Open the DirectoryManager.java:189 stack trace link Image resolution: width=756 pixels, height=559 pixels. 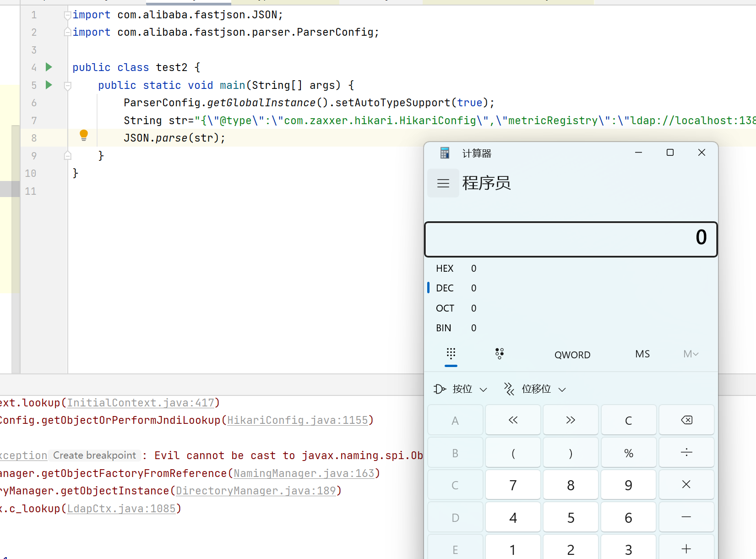[x=256, y=491]
